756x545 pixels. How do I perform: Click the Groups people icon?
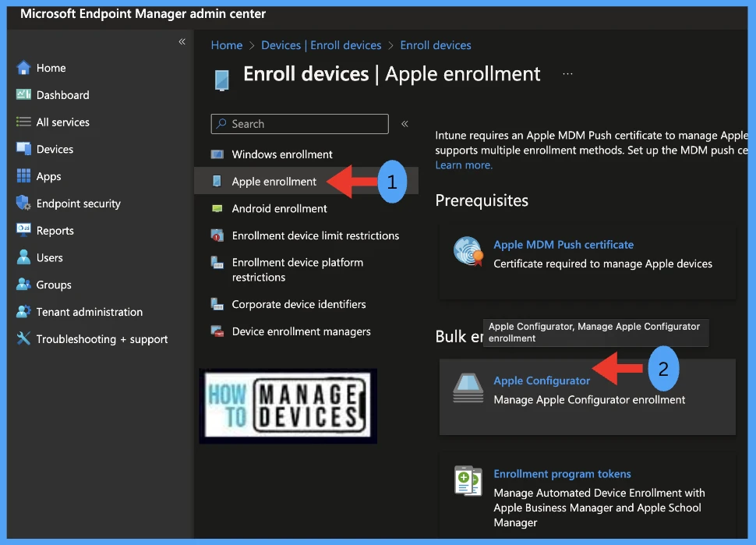point(23,284)
